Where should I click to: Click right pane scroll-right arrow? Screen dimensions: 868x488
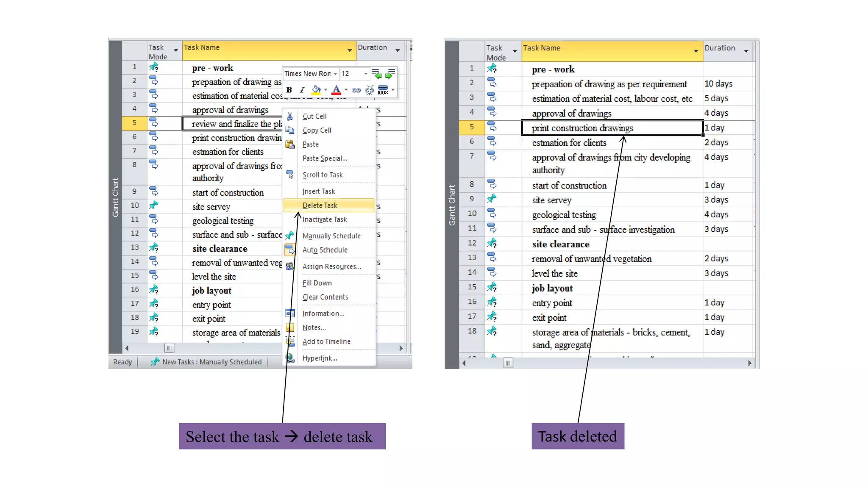point(749,363)
